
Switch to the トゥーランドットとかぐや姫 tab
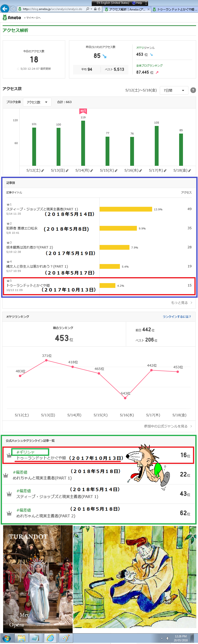[175, 9]
